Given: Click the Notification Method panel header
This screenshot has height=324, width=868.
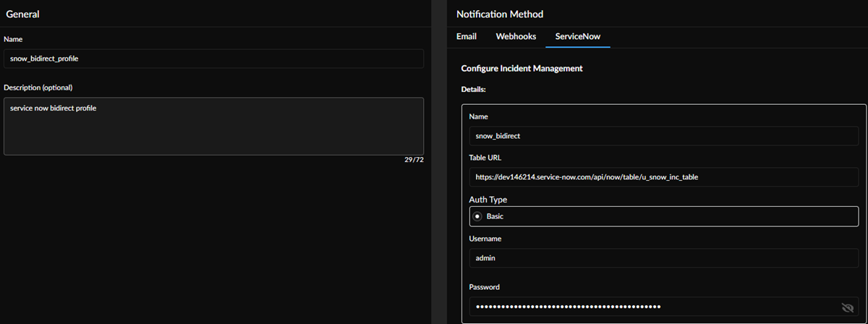Looking at the screenshot, I should point(500,14).
